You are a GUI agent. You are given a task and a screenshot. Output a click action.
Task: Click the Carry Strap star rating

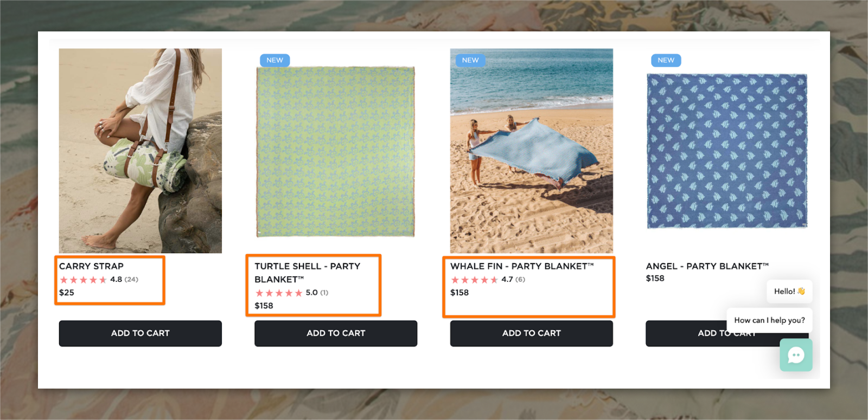tap(99, 280)
